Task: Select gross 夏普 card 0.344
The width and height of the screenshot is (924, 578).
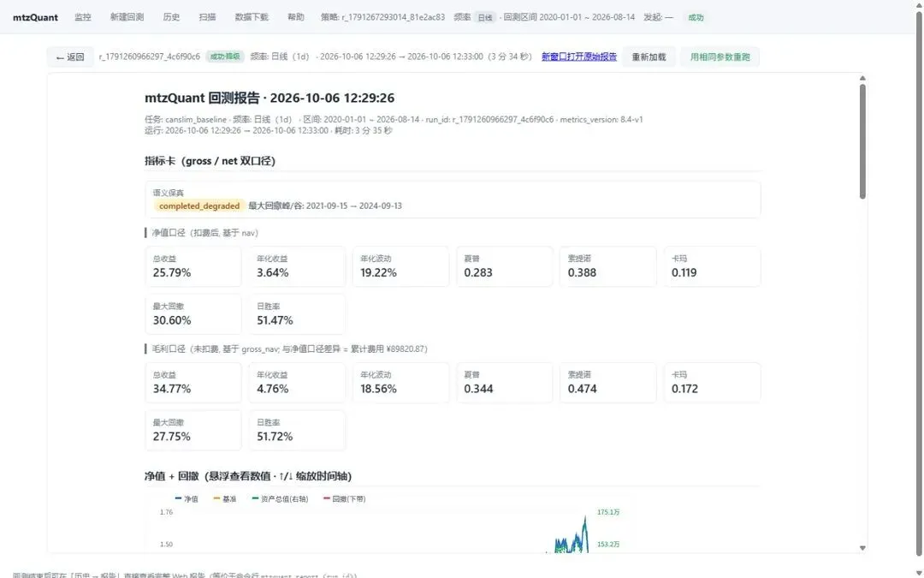Action: click(x=505, y=383)
